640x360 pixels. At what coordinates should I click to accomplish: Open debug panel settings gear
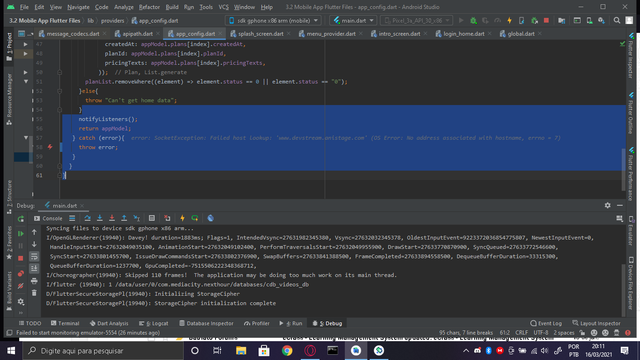608,205
